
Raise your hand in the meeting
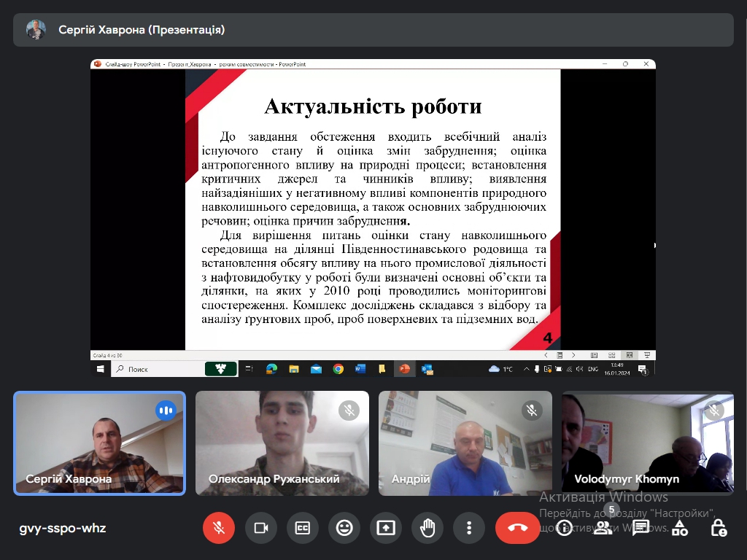pos(427,528)
